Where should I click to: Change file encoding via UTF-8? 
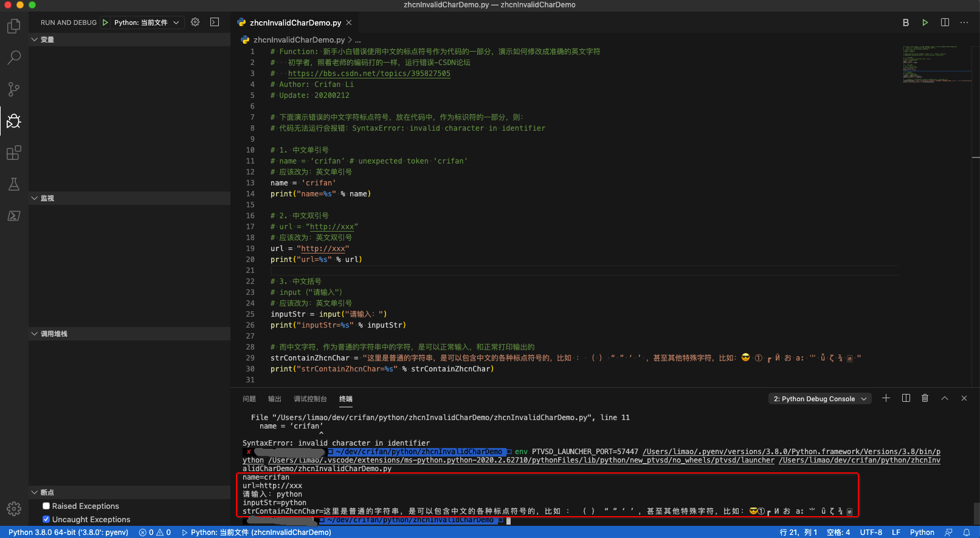(x=871, y=533)
